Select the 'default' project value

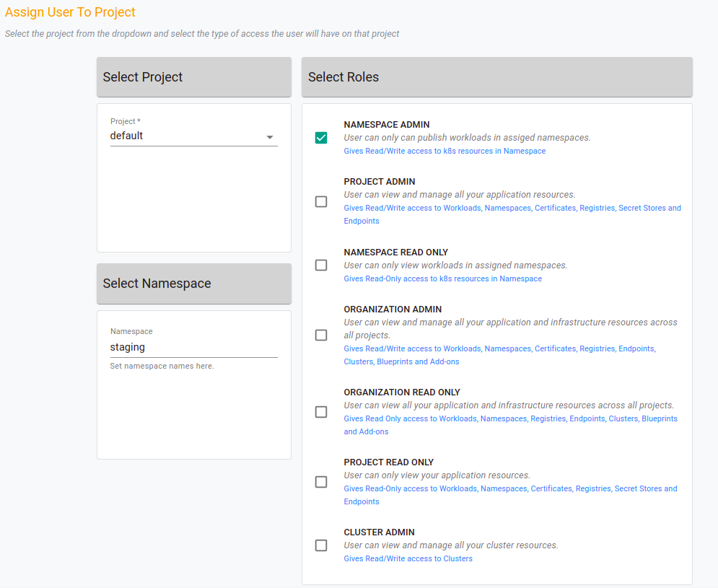click(126, 136)
